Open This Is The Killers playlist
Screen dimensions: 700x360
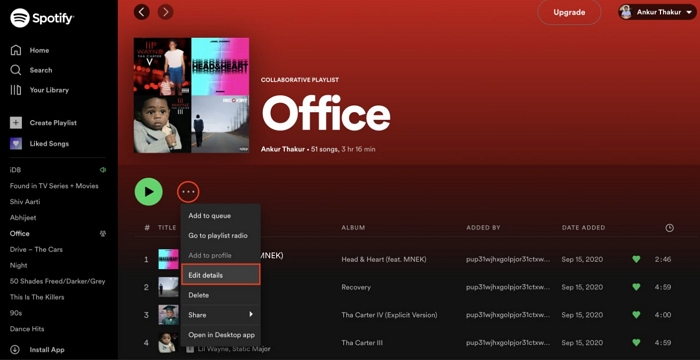click(37, 297)
